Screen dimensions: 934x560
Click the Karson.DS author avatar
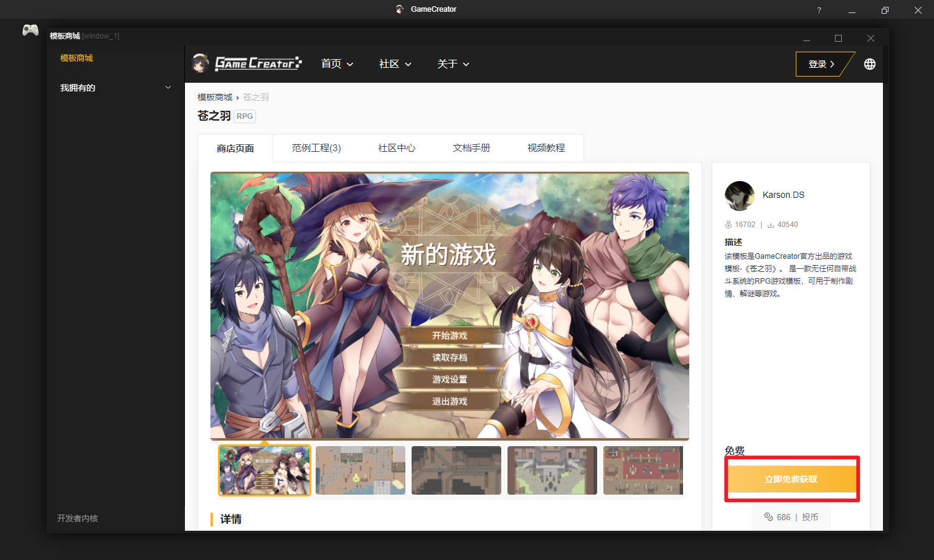point(740,196)
